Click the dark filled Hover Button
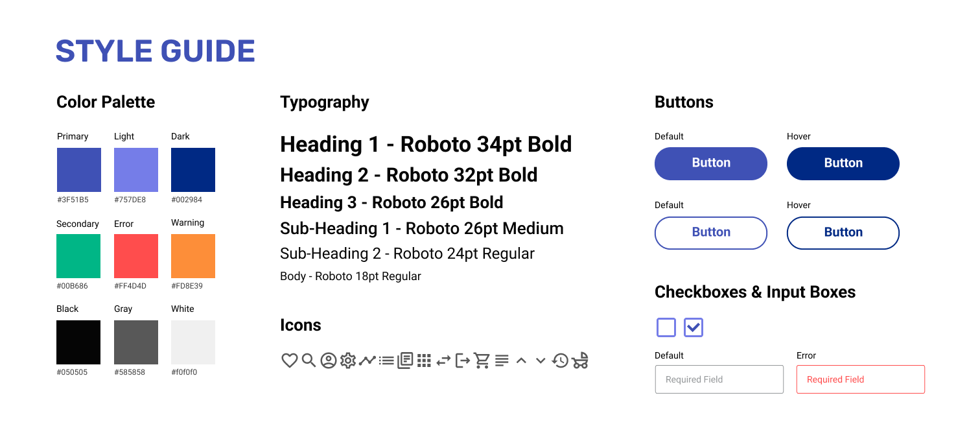 click(843, 163)
